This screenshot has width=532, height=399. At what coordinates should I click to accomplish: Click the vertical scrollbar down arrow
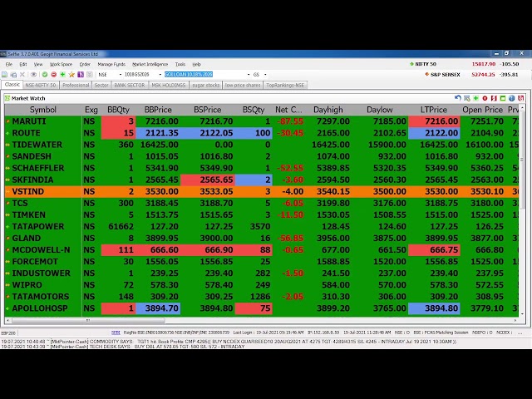tap(522, 314)
